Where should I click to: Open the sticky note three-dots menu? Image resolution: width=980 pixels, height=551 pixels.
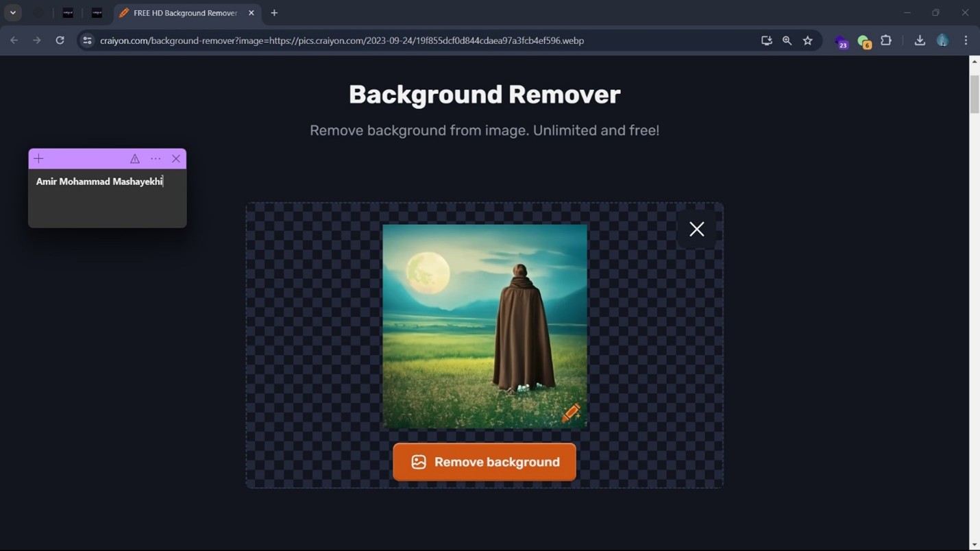[156, 159]
